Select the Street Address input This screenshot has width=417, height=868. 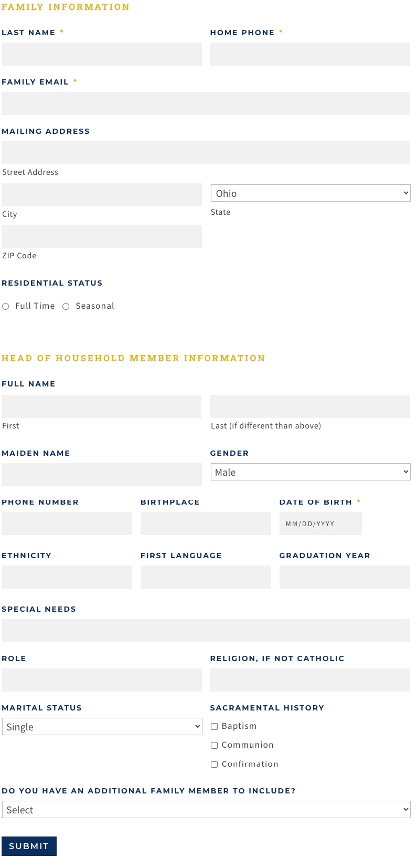(x=206, y=153)
